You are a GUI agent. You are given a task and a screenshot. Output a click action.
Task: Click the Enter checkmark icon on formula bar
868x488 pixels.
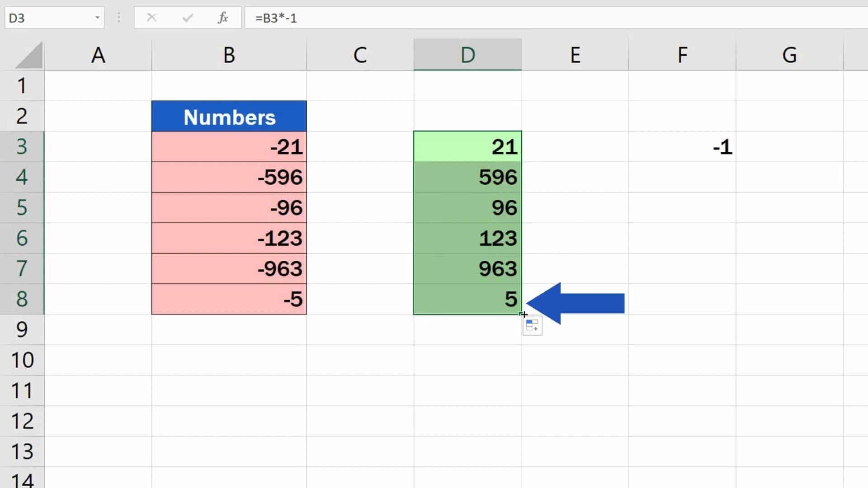187,18
